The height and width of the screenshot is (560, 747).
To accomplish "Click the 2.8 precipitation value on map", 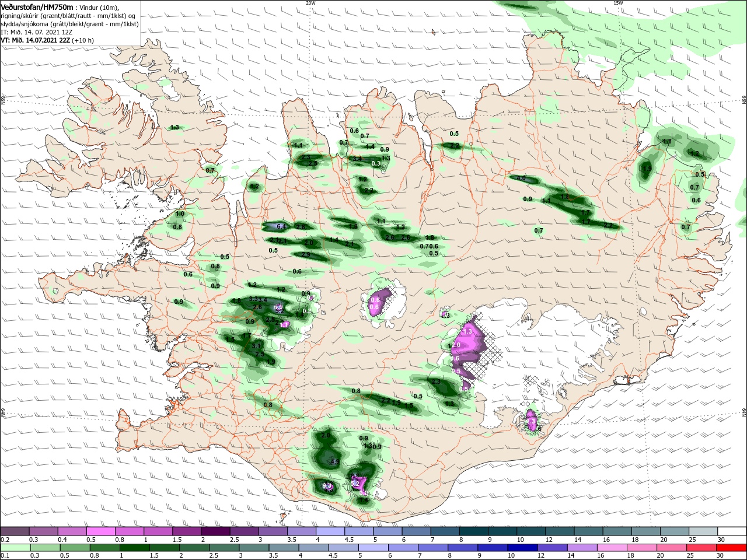I will [x=301, y=227].
